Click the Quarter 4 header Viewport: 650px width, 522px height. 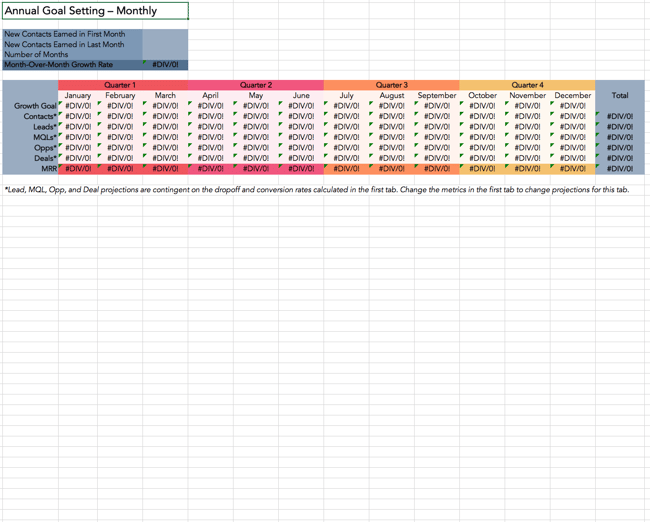click(527, 85)
